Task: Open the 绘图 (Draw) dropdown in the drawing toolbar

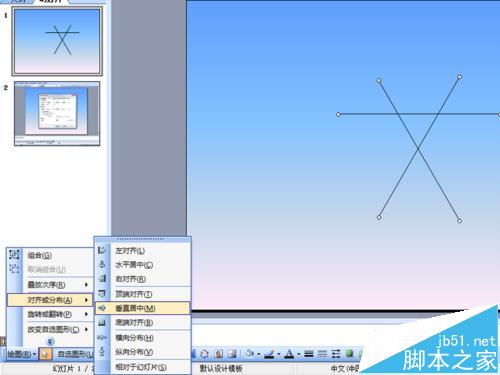Action: (22, 354)
